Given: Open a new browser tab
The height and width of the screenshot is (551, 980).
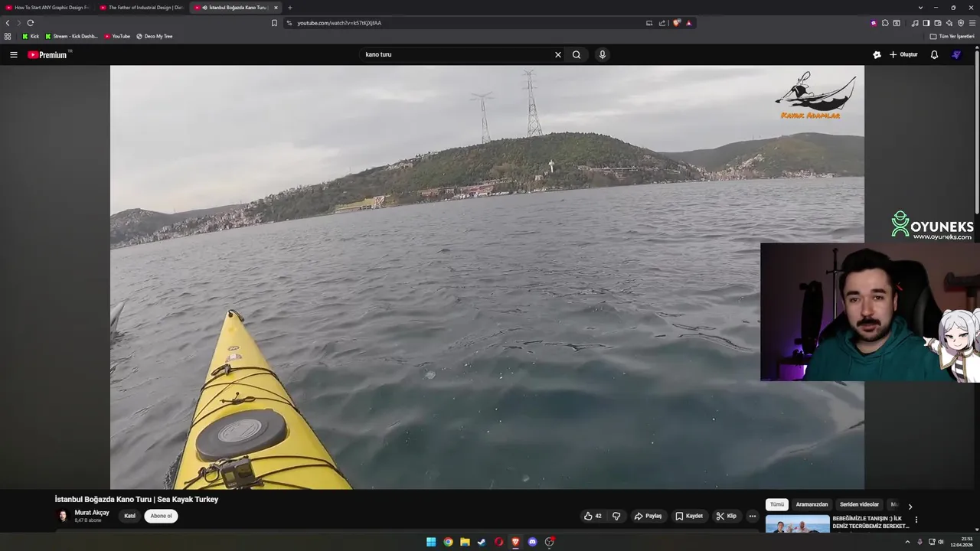Looking at the screenshot, I should pos(289,8).
